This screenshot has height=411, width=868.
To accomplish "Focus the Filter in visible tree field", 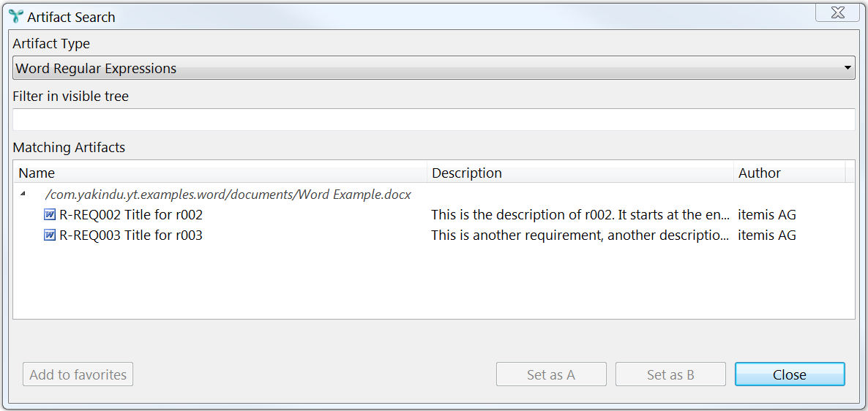I will coord(433,119).
